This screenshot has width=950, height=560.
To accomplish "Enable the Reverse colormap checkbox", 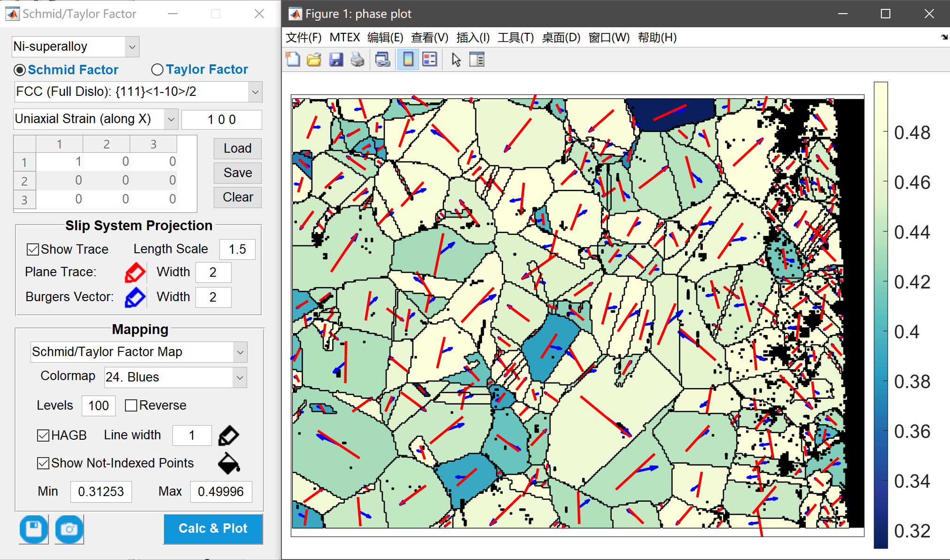I will point(131,405).
